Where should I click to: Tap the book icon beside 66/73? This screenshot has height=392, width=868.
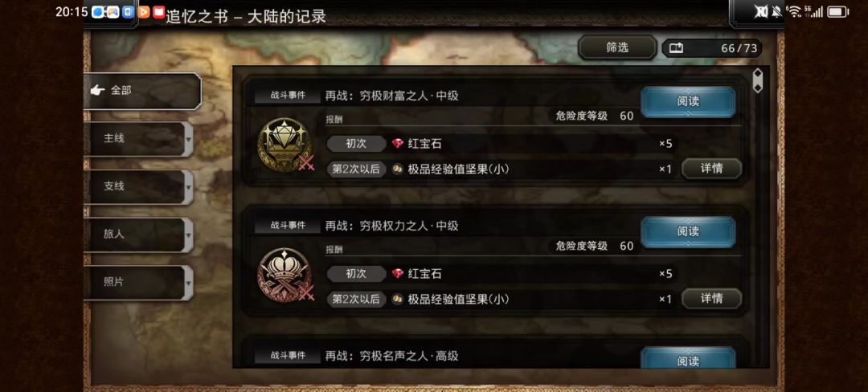677,48
